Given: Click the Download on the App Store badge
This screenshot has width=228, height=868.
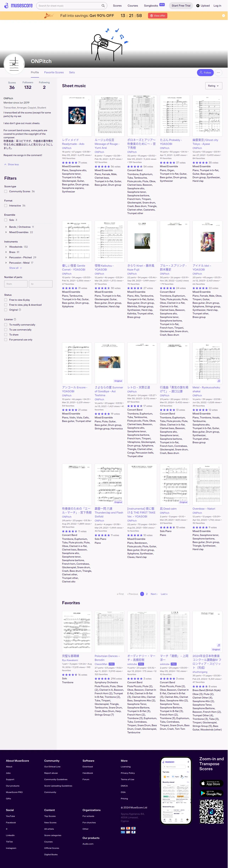Looking at the screenshot, I should click(x=212, y=784).
